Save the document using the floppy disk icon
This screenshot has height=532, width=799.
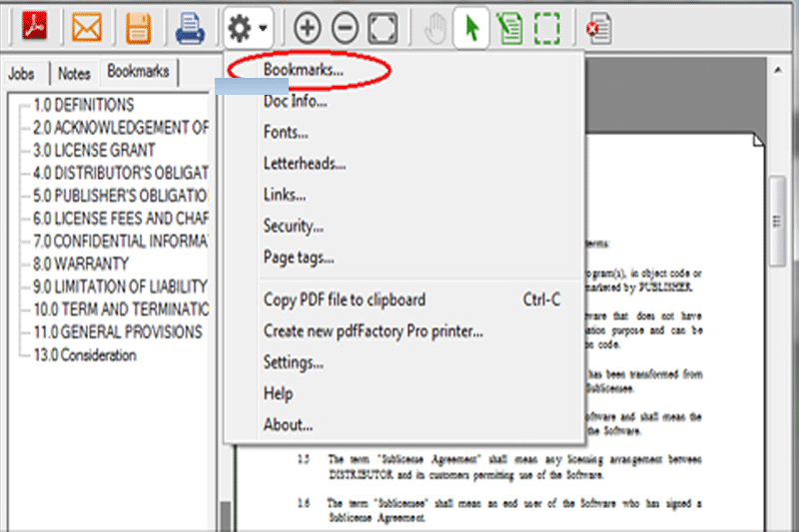[138, 27]
